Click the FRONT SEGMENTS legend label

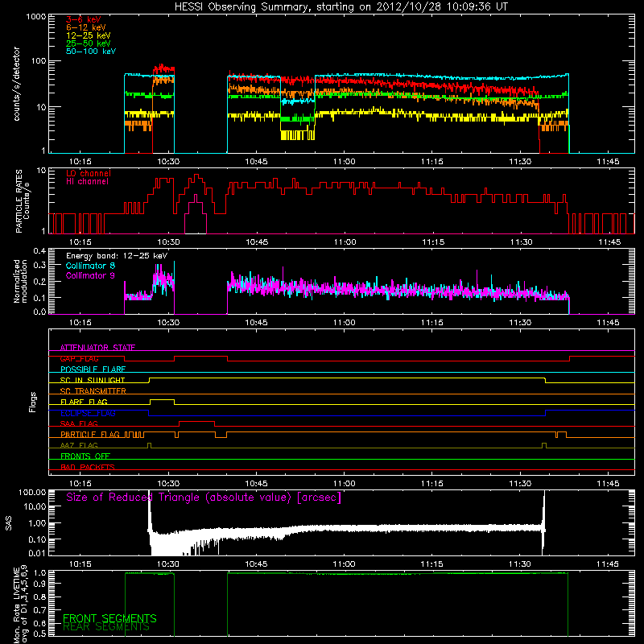[x=109, y=618]
